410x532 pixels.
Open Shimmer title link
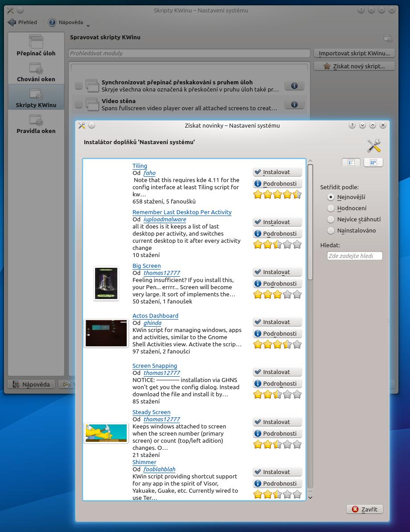pos(144,462)
